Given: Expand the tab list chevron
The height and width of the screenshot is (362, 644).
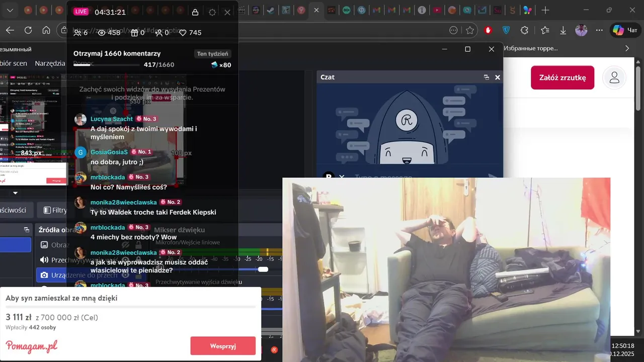Looking at the screenshot, I should 10,10.
